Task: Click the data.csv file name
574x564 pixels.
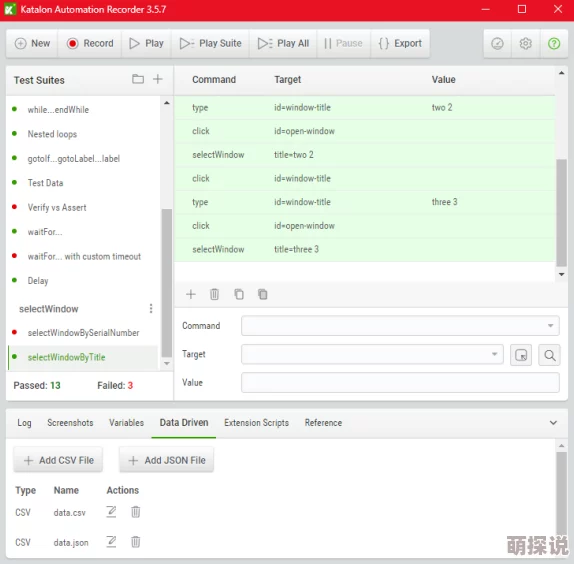Action: pos(70,512)
